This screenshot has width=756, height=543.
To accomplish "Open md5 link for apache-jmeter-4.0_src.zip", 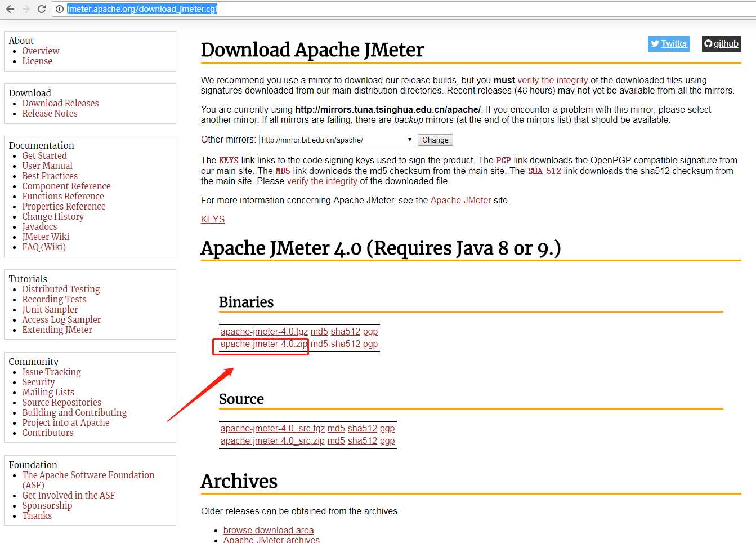I will pos(336,440).
